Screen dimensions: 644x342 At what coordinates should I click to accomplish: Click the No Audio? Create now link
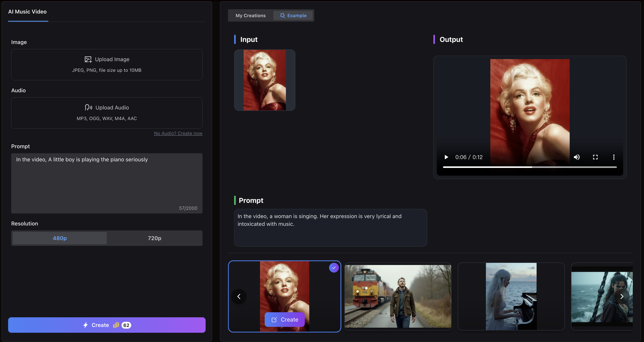tap(178, 133)
